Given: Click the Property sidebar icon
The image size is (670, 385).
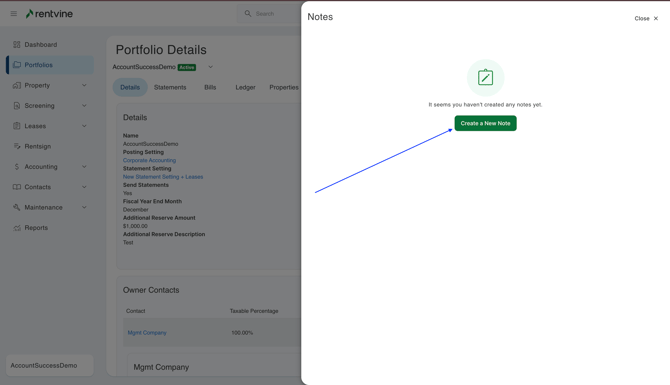Looking at the screenshot, I should tap(17, 85).
